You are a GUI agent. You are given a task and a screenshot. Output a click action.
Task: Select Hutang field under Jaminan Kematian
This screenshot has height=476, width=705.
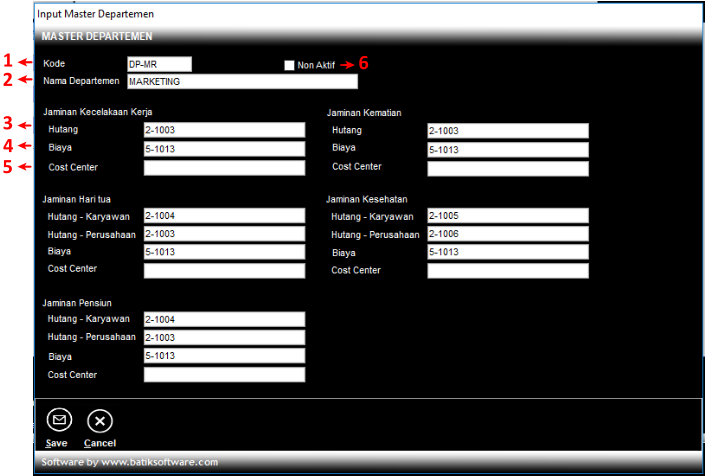(x=507, y=130)
